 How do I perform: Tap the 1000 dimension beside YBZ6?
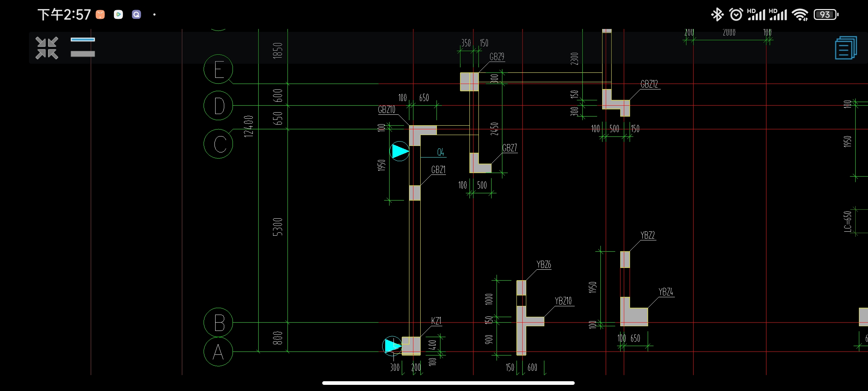pos(489,299)
